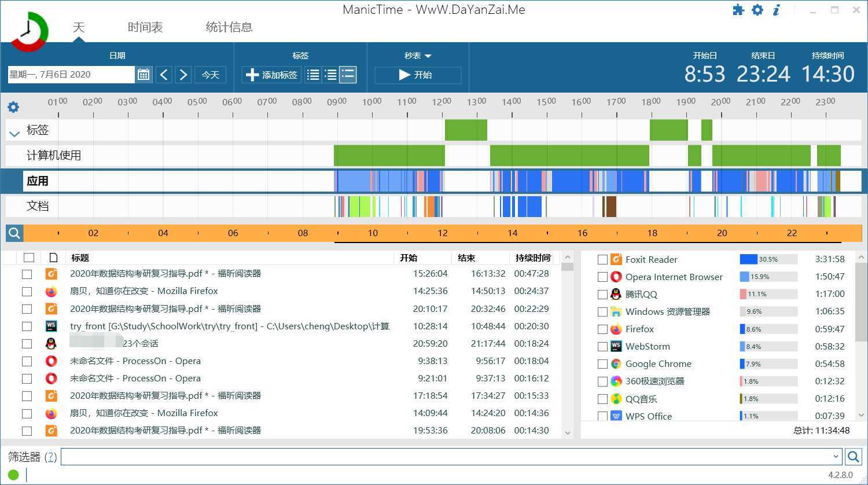Check the box for the 15:26:04 row
Image resolution: width=868 pixels, height=485 pixels.
(x=27, y=274)
